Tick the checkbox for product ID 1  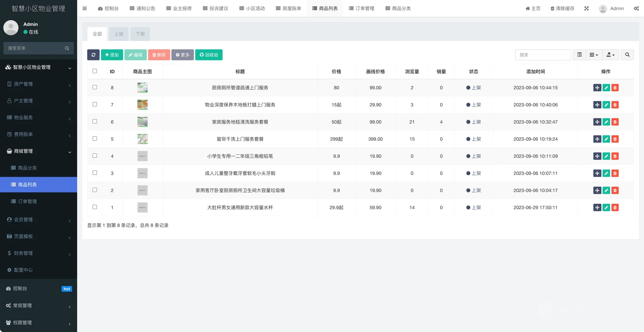(x=95, y=207)
